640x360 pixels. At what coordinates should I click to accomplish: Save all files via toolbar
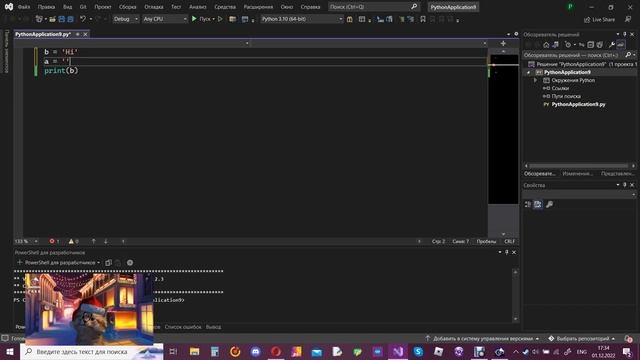pyautogui.click(x=71, y=19)
